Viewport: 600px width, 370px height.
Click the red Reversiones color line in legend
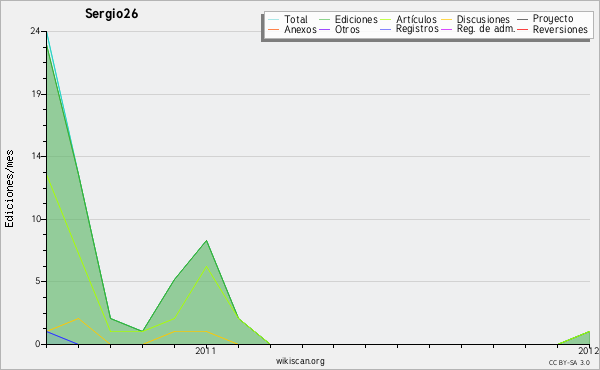point(522,29)
